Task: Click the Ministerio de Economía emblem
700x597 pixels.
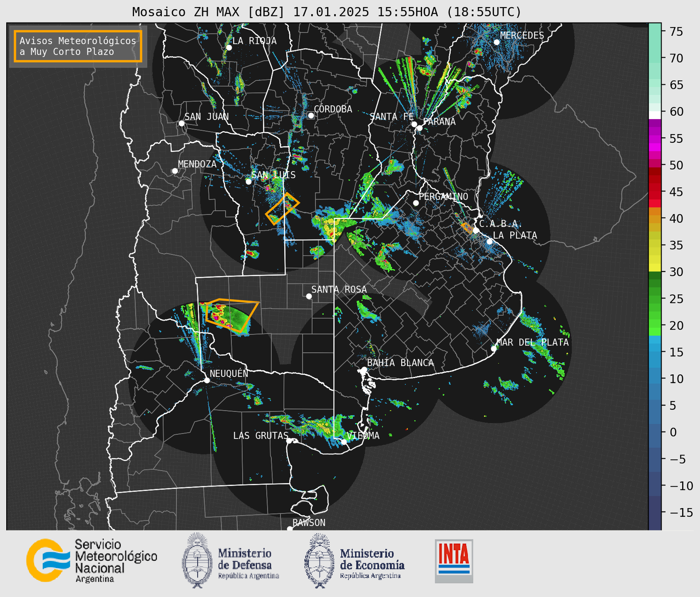Action: point(354,560)
